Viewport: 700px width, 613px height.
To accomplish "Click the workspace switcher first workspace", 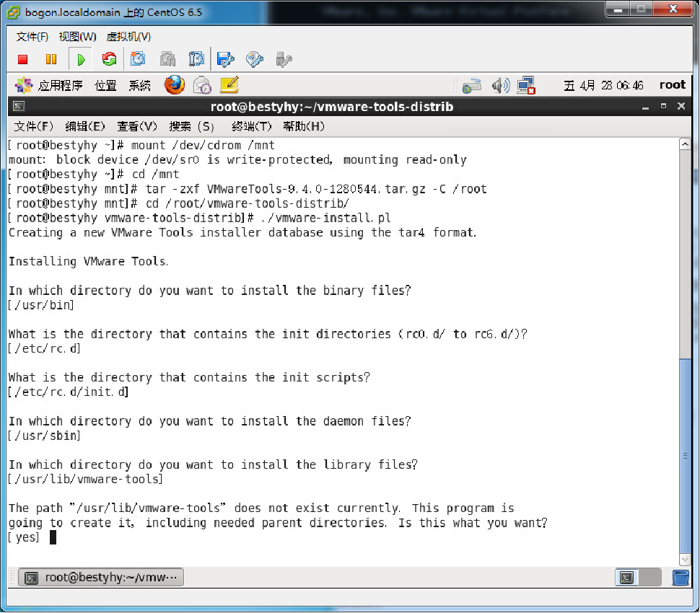I will point(627,578).
